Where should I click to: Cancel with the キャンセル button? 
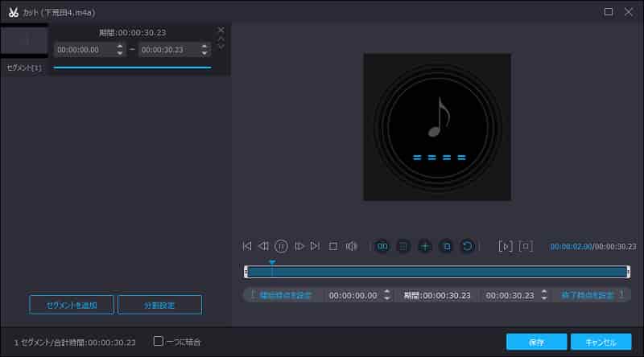(601, 342)
